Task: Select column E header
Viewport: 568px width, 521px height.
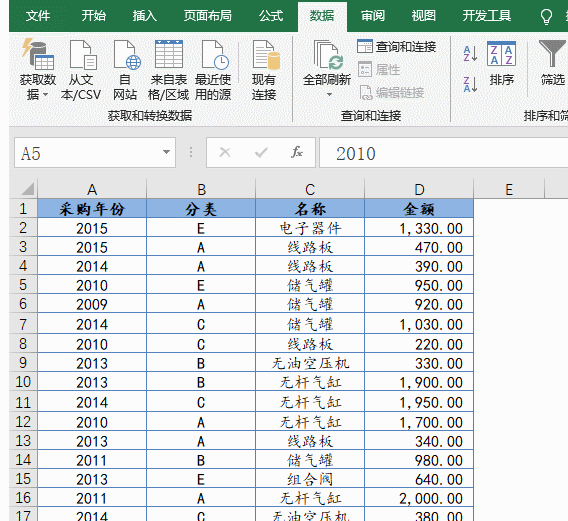Action: pos(509,189)
